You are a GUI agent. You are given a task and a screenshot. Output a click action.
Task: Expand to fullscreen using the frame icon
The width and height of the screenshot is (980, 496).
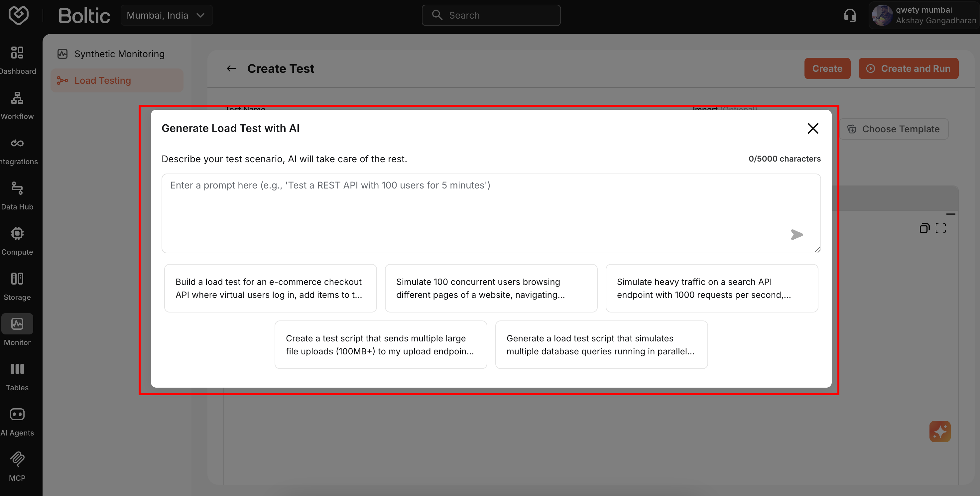(940, 228)
